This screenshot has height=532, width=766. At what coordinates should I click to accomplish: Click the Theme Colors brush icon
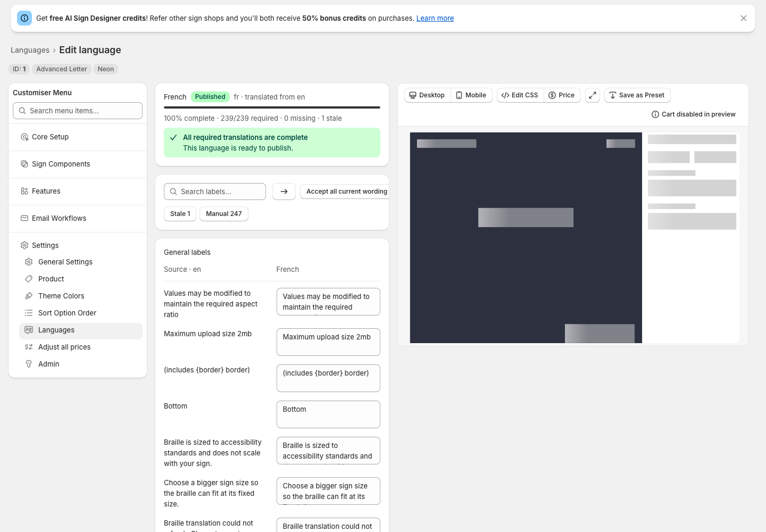(x=29, y=296)
